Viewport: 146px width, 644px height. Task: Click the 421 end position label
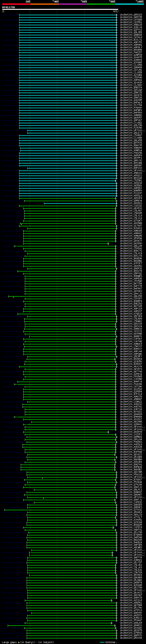click(x=115, y=11)
